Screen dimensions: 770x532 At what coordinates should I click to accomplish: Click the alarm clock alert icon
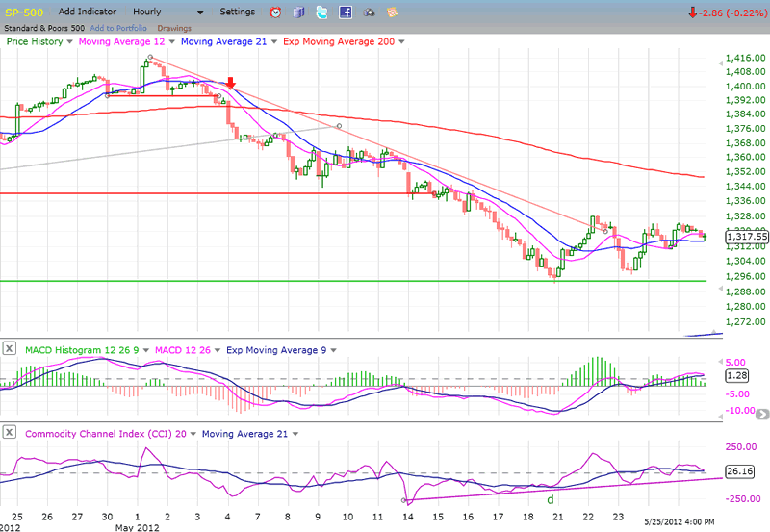(276, 13)
